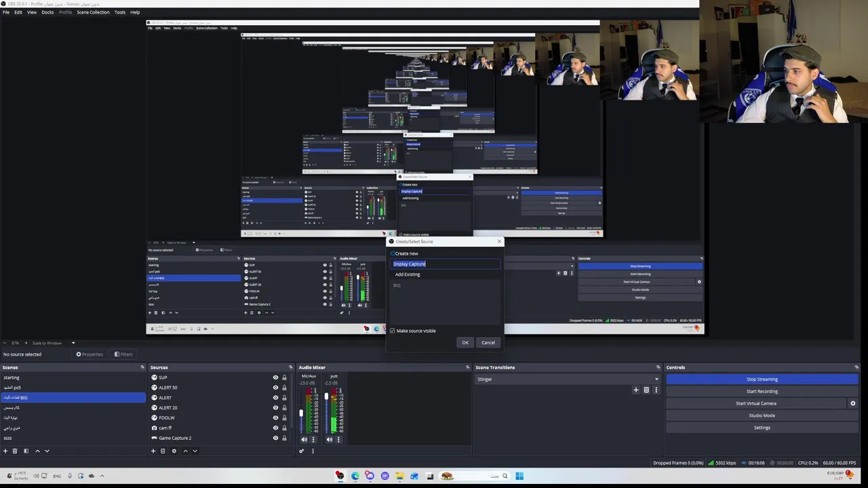Open the View menu
The width and height of the screenshot is (868, 488).
[32, 12]
